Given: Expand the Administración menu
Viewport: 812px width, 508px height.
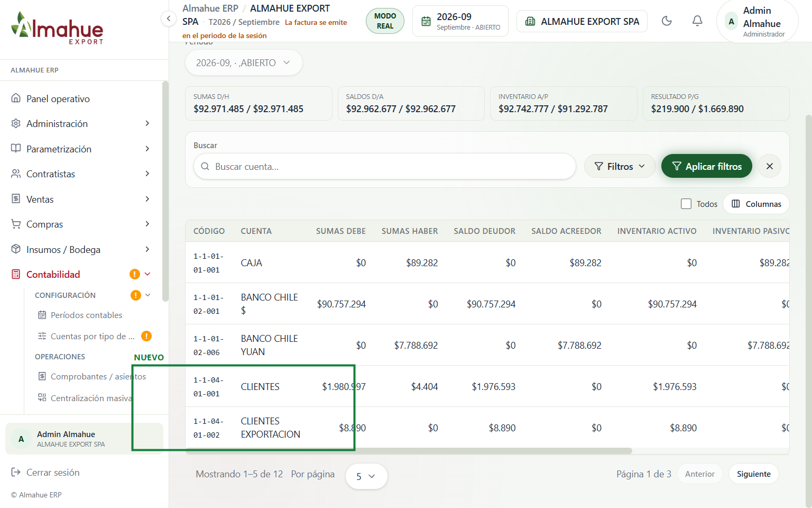Looking at the screenshot, I should [x=80, y=124].
